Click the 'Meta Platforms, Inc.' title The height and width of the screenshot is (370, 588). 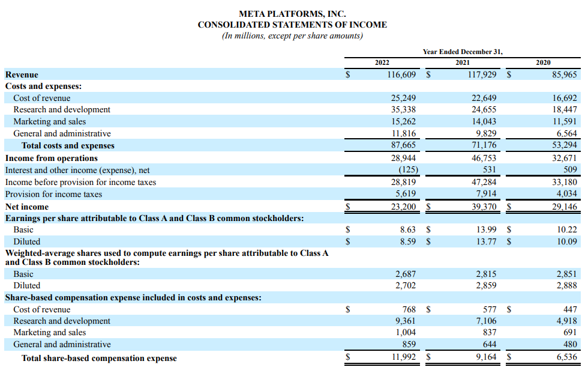pyautogui.click(x=292, y=13)
